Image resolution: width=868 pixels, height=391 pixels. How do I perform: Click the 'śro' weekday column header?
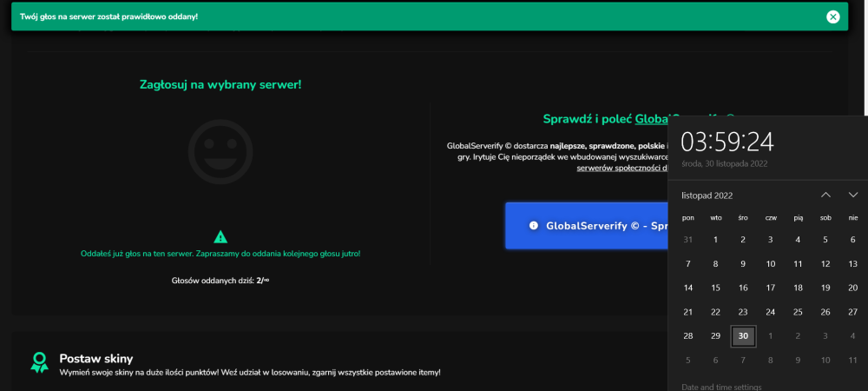coord(743,218)
